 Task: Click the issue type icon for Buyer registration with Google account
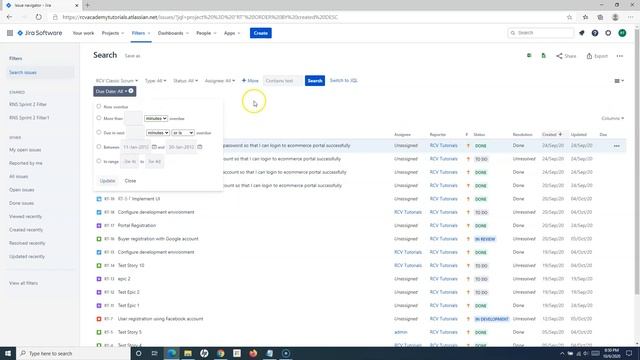[99, 239]
